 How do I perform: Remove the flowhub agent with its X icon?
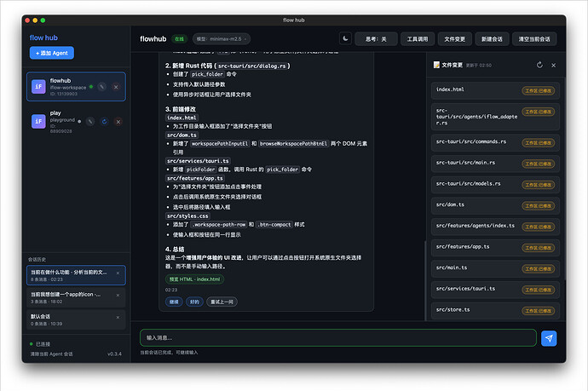coord(117,86)
